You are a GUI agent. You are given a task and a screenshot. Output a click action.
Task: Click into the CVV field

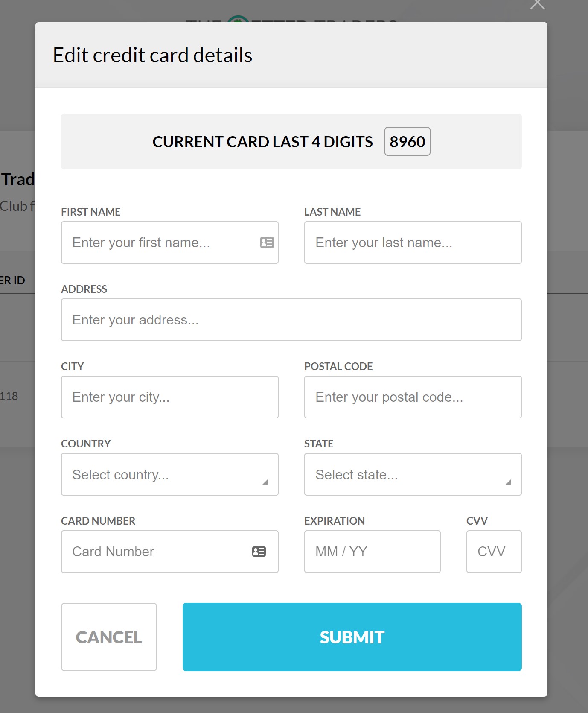click(x=494, y=552)
